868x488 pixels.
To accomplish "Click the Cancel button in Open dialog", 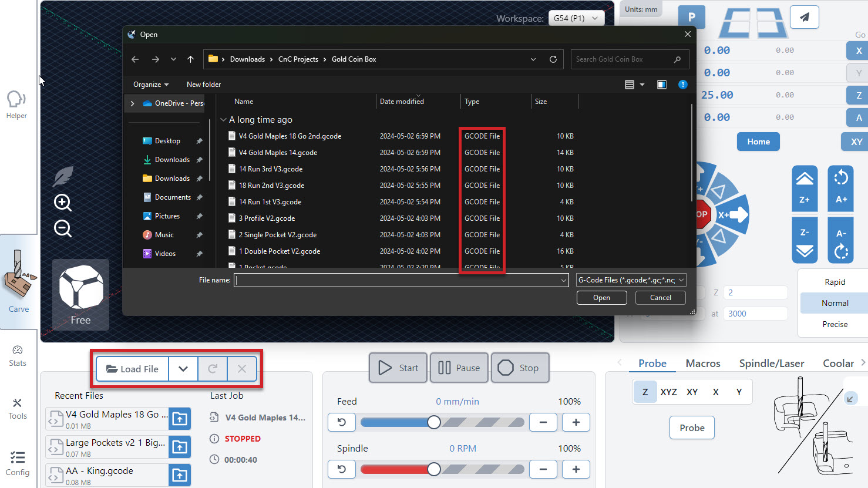I will coord(660,298).
